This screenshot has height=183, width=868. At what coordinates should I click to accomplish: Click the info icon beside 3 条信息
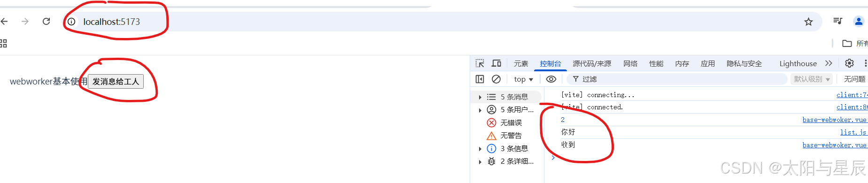coord(491,149)
